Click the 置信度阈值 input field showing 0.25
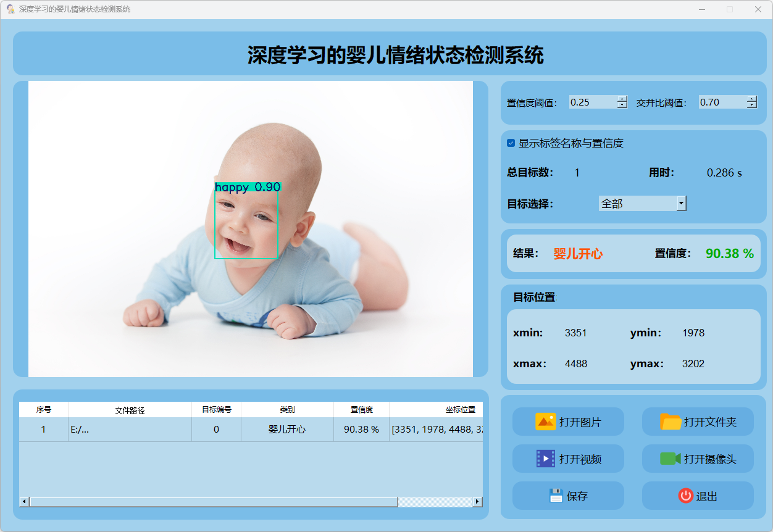The width and height of the screenshot is (773, 532). click(591, 102)
